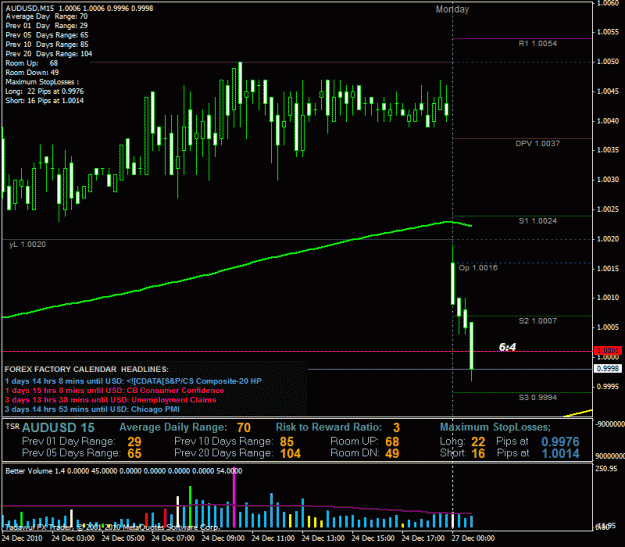
Task: Click the blue 0.9976 long stop price
Action: [x=560, y=442]
